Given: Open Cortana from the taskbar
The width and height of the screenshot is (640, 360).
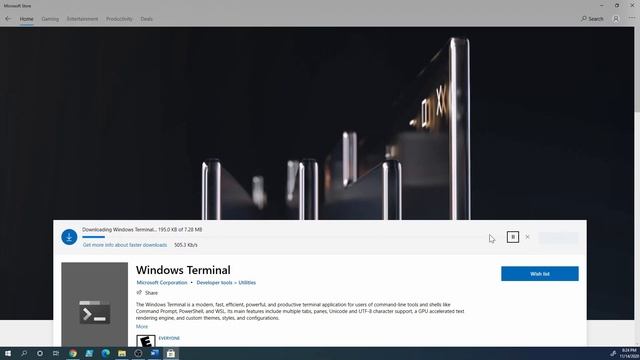Looking at the screenshot, I should [40, 353].
